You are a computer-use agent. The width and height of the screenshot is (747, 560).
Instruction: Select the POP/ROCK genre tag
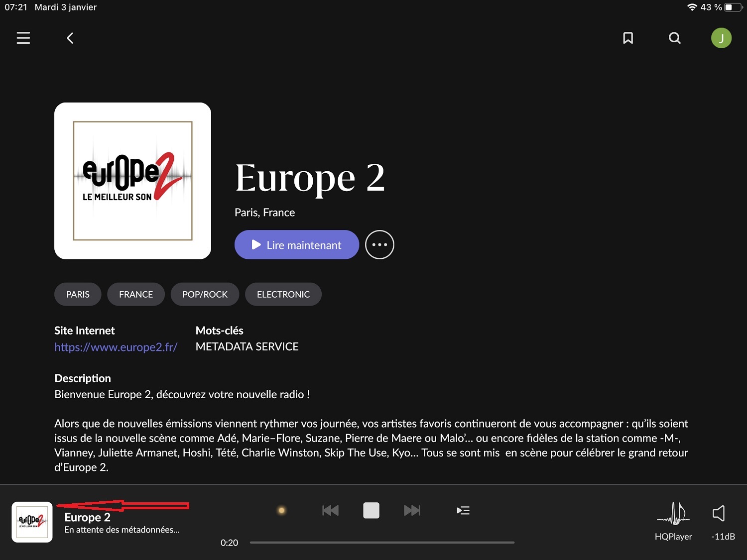[x=205, y=294]
